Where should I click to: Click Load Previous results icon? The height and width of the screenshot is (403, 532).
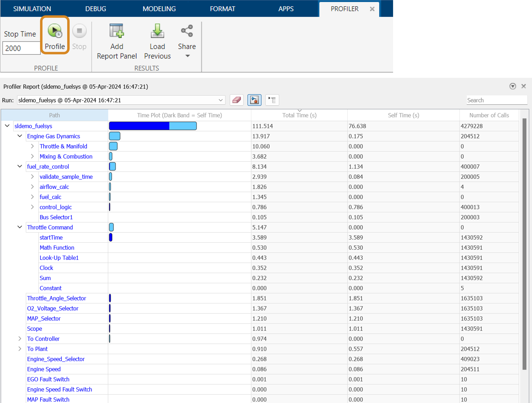click(157, 31)
